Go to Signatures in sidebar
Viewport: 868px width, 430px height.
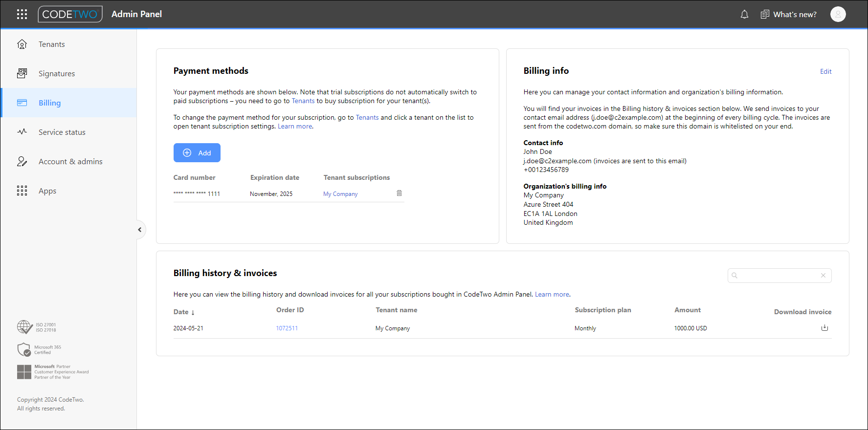click(x=68, y=73)
